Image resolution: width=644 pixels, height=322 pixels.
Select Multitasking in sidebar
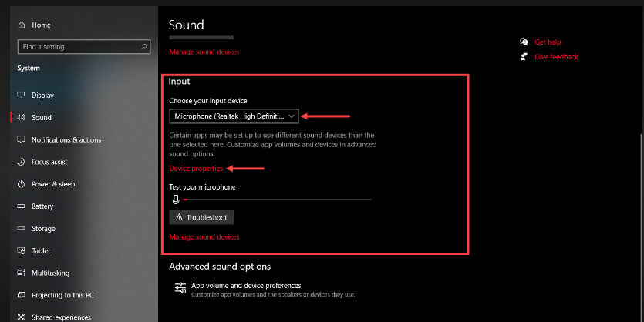(x=52, y=273)
